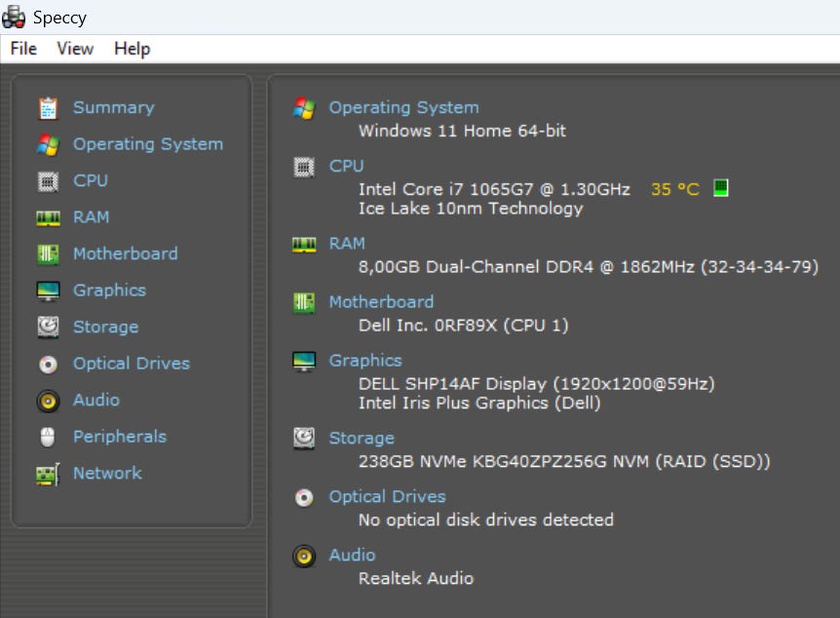This screenshot has height=618, width=840.
Task: Click 'DELL SHP14AF Display' text line
Action: click(536, 384)
